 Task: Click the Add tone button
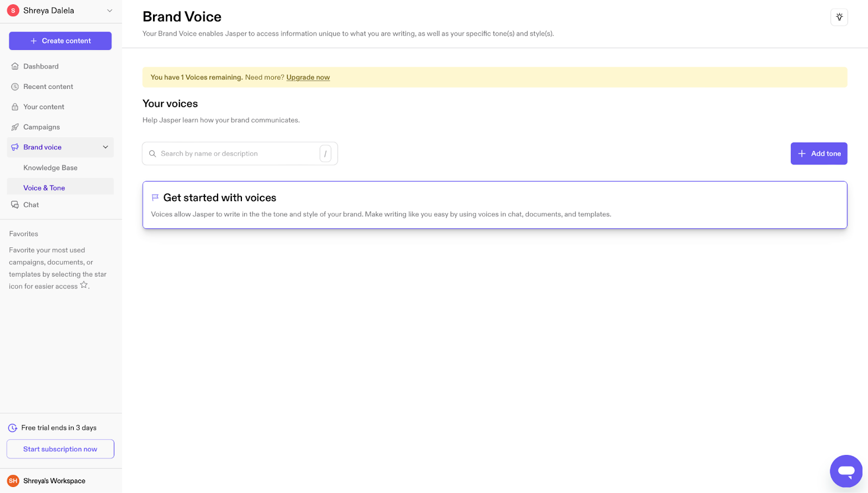[819, 153]
